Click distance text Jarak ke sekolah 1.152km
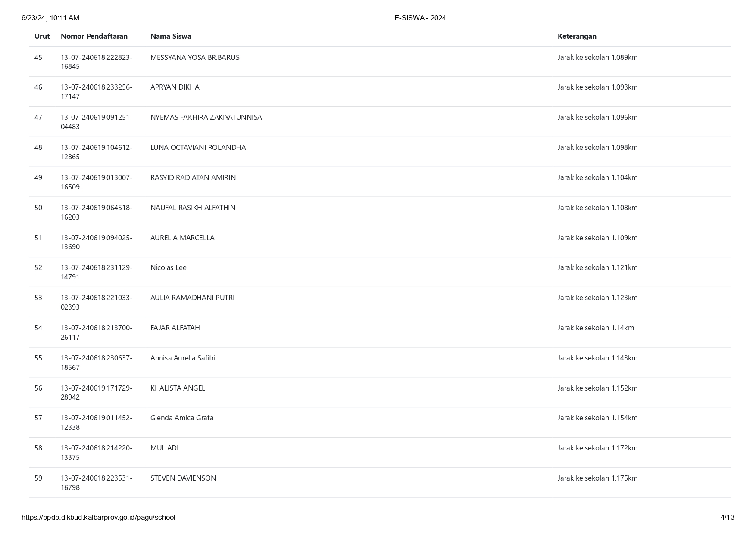This screenshot has height=534, width=756. pyautogui.click(x=597, y=388)
